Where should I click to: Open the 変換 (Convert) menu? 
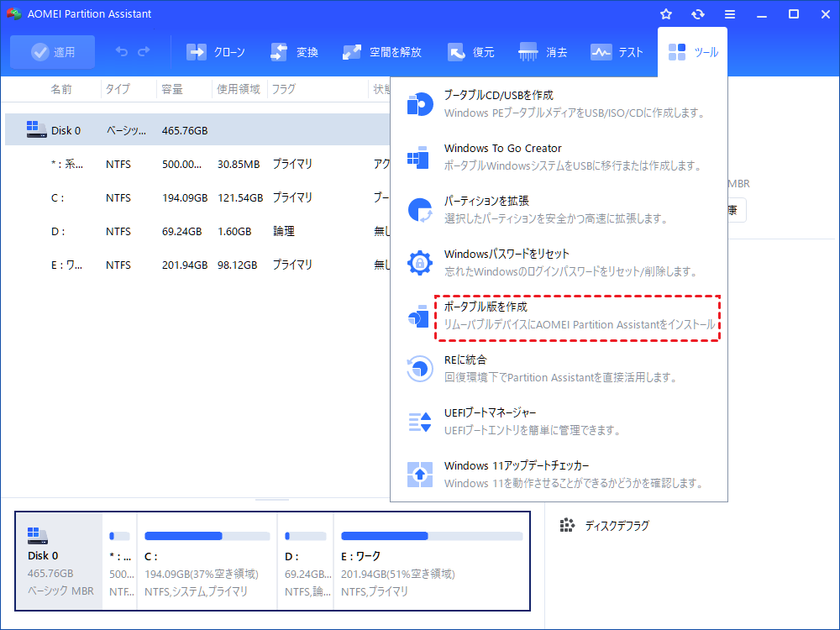294,52
